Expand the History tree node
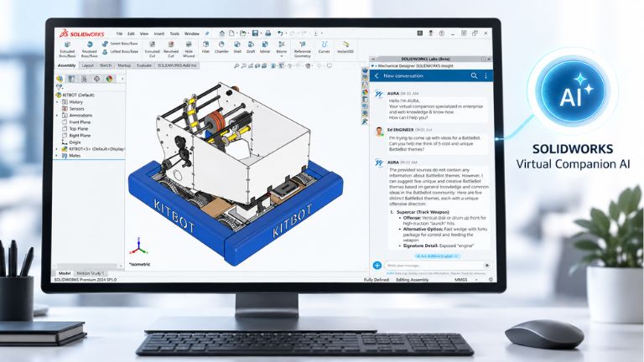Image resolution: width=644 pixels, height=362 pixels. tap(57, 101)
